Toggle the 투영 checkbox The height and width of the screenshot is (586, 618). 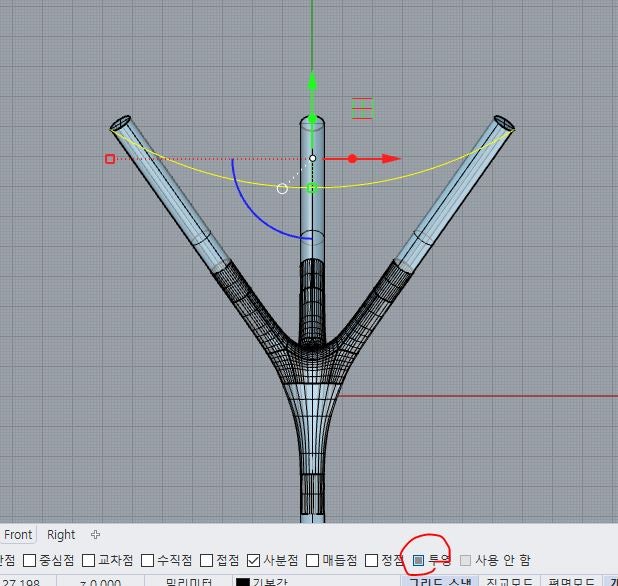click(x=419, y=560)
